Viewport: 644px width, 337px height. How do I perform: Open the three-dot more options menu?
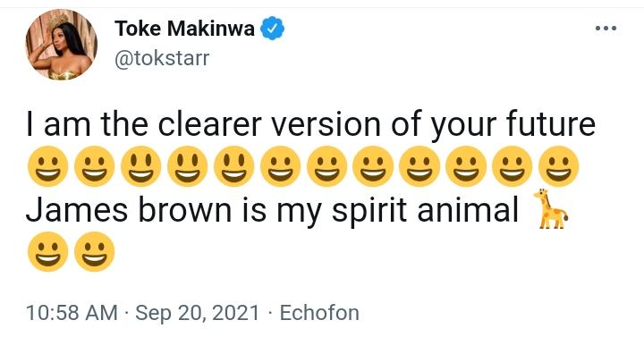click(x=606, y=29)
